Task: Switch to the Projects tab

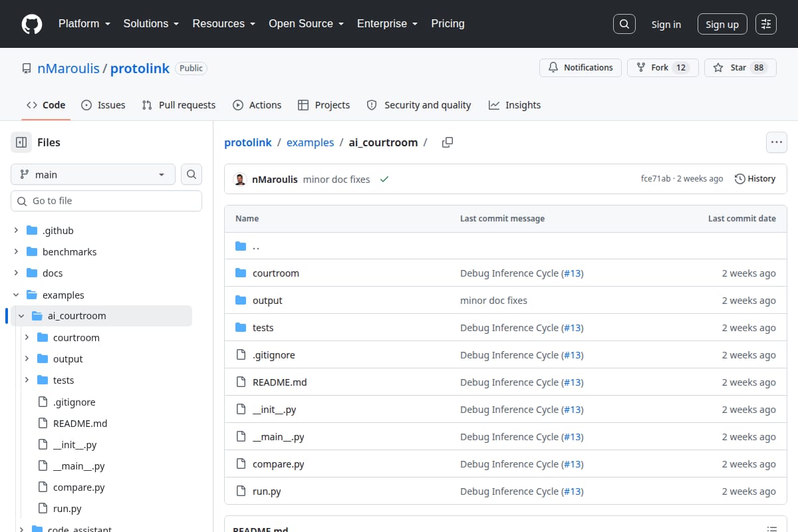Action: click(x=324, y=105)
